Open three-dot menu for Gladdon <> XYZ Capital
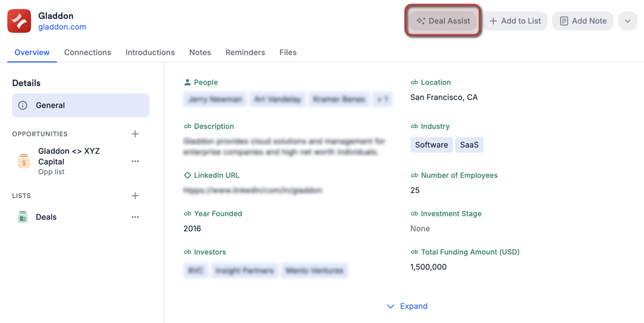The height and width of the screenshot is (323, 644). tap(135, 161)
